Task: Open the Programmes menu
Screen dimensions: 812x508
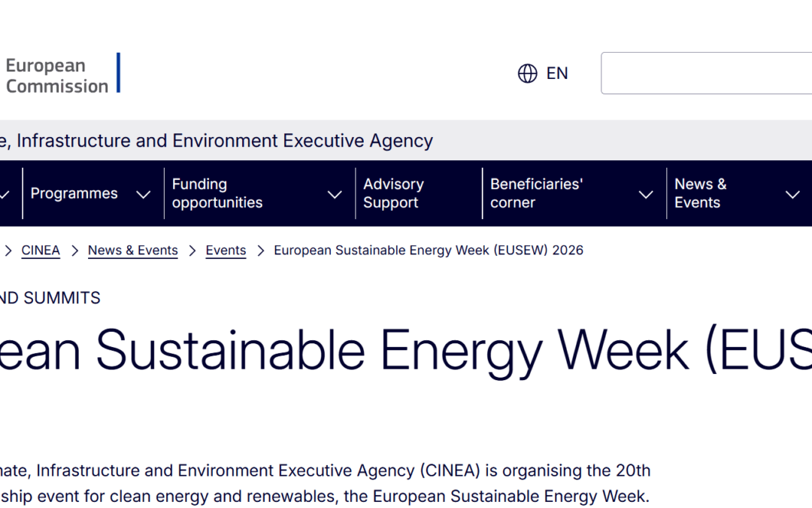Action: click(x=74, y=193)
